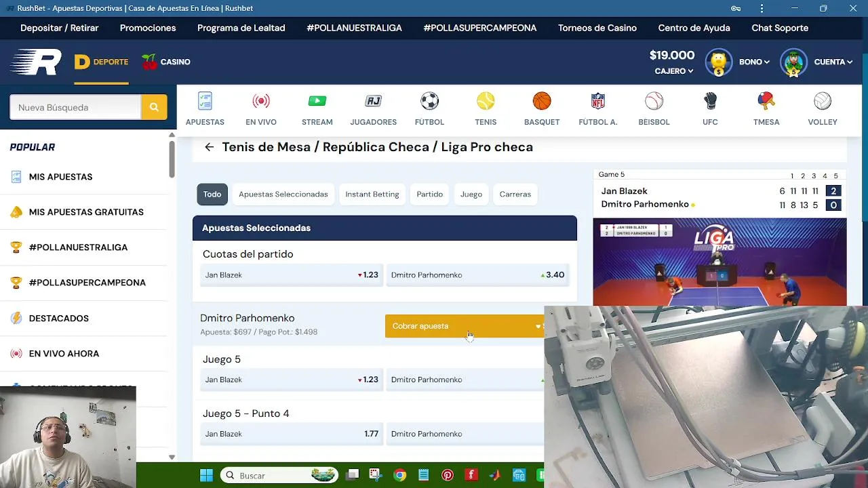
Task: Open the Torneos de Casino link
Action: coord(597,28)
